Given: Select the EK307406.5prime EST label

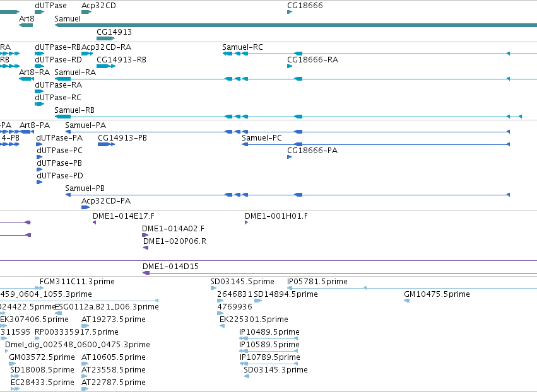Looking at the screenshot, I should click(x=34, y=320).
